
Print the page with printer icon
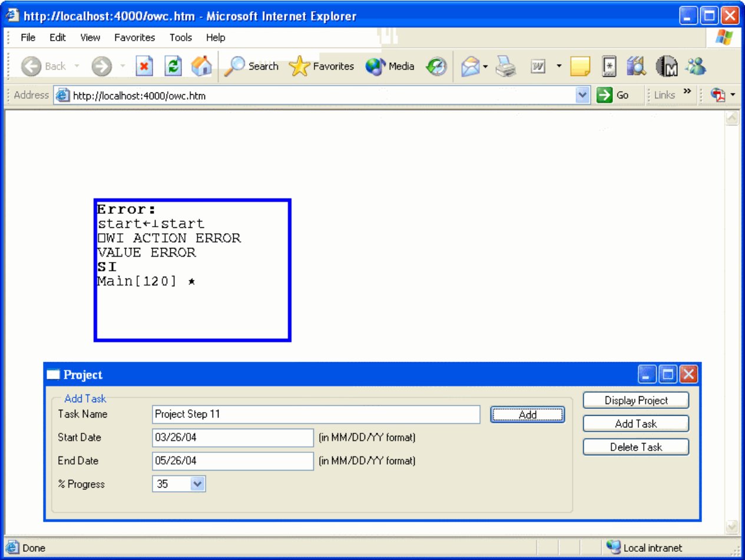[505, 66]
